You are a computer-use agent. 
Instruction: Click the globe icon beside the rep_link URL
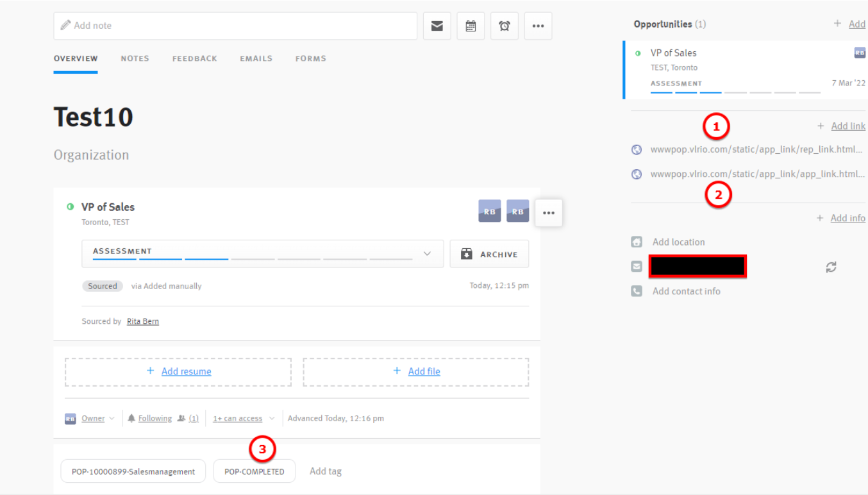click(636, 149)
